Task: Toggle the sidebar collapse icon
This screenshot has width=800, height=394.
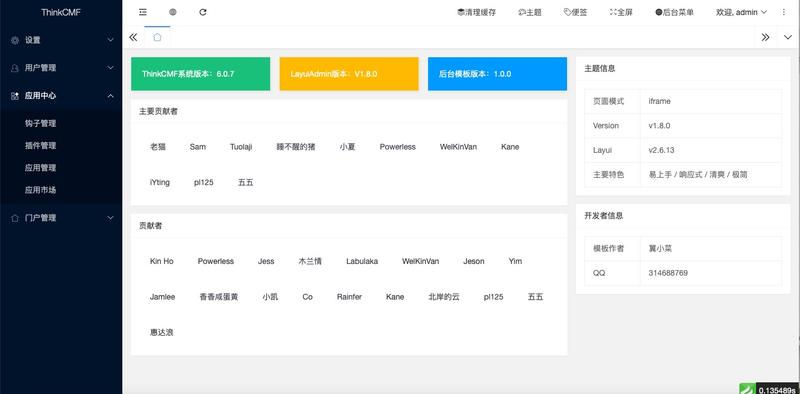Action: coord(143,12)
